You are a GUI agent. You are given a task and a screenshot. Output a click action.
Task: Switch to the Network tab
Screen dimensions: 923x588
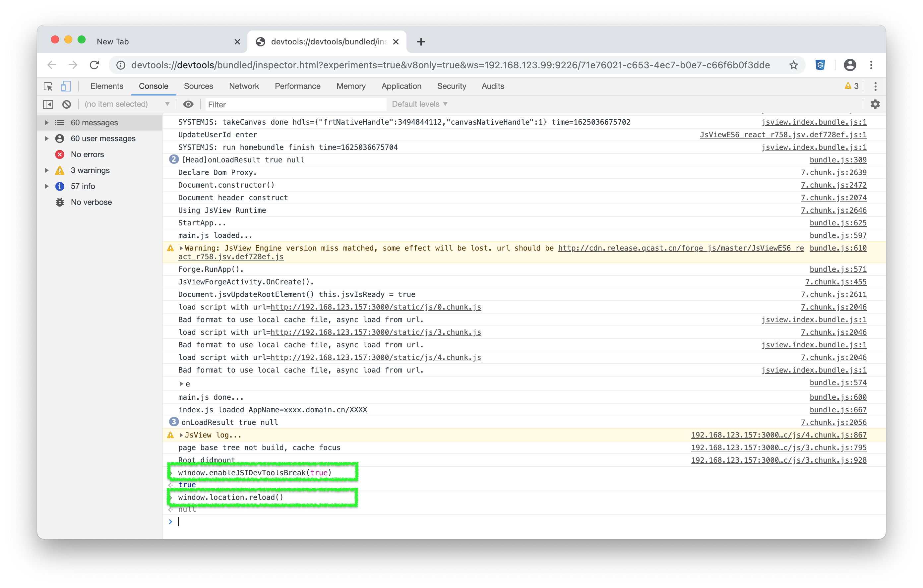(244, 86)
